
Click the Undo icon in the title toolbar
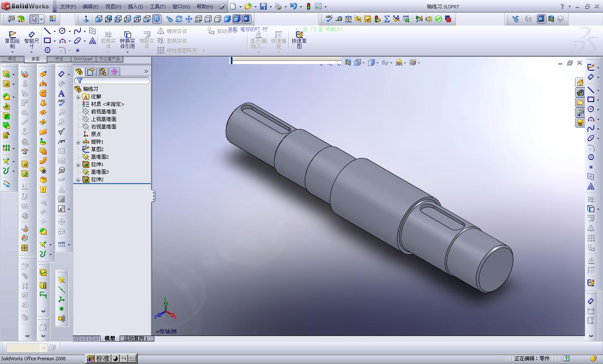[293, 6]
